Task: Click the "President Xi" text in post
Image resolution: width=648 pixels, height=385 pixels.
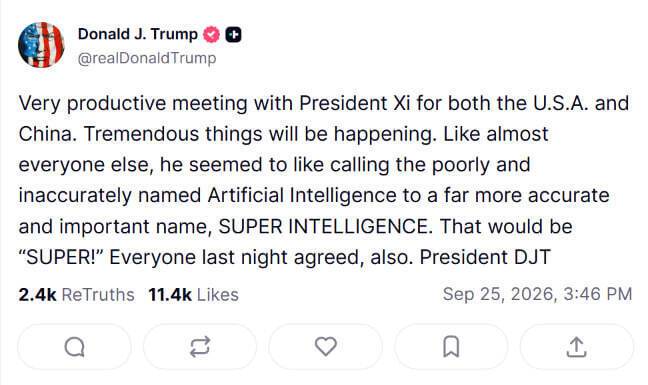Action: 355,103
